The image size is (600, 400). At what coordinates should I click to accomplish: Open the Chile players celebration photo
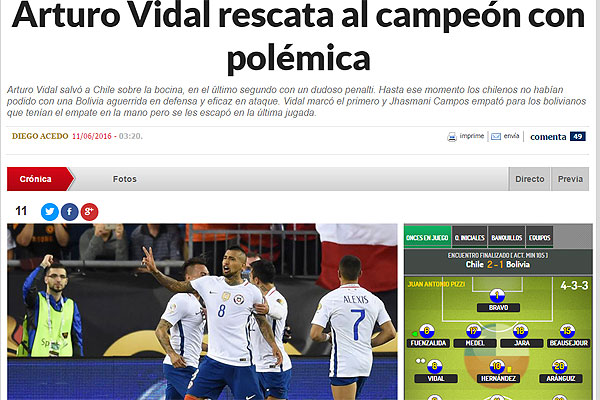coord(202,312)
